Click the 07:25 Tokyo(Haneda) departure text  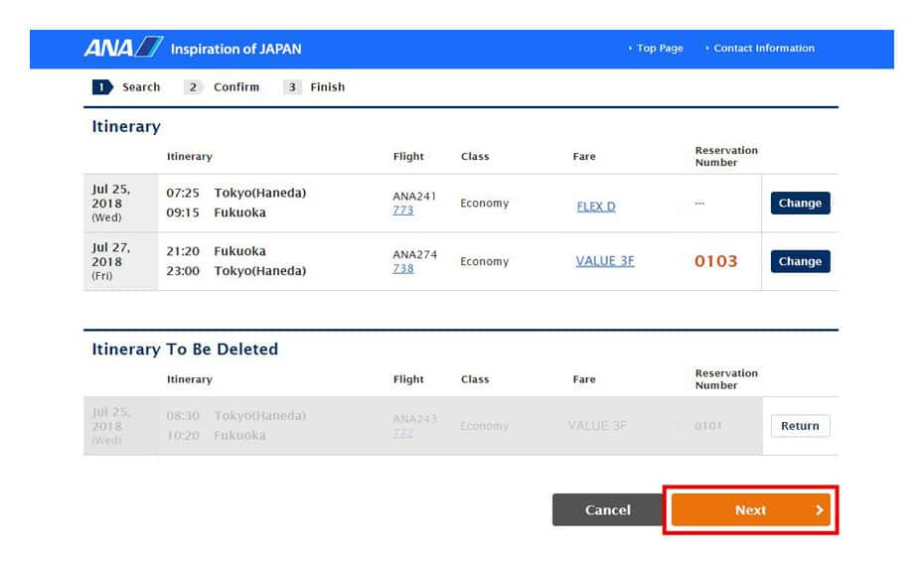point(236,193)
